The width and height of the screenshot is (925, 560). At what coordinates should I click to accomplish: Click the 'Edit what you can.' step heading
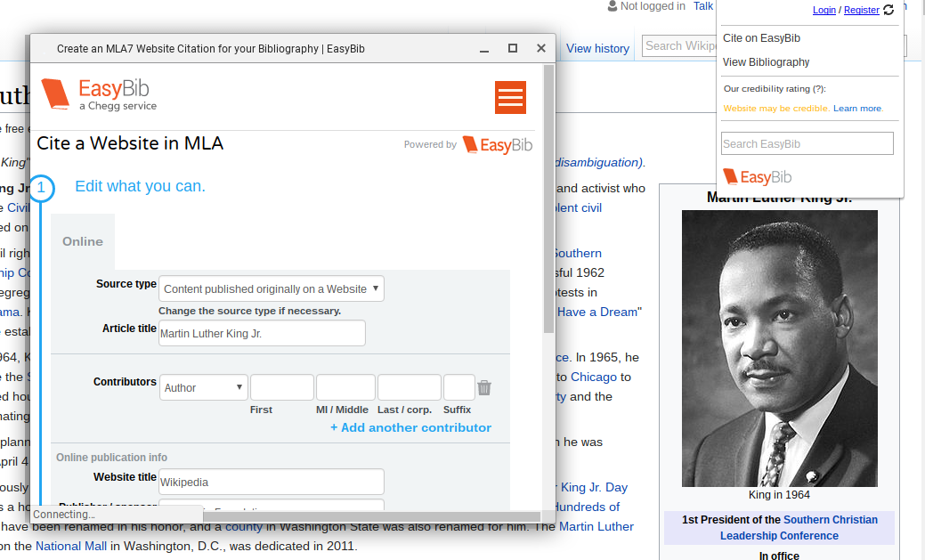(140, 186)
